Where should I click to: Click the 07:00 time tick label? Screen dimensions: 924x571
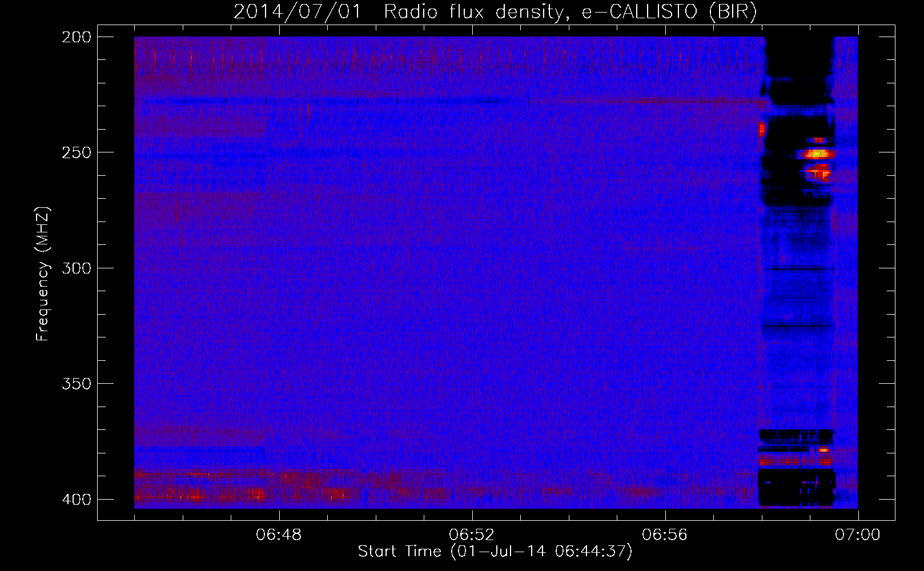[858, 535]
